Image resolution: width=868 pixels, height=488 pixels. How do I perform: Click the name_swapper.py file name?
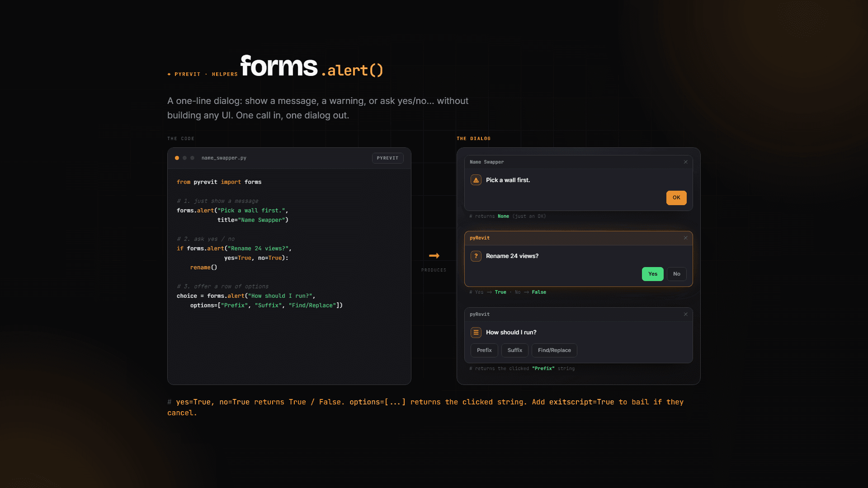(224, 158)
